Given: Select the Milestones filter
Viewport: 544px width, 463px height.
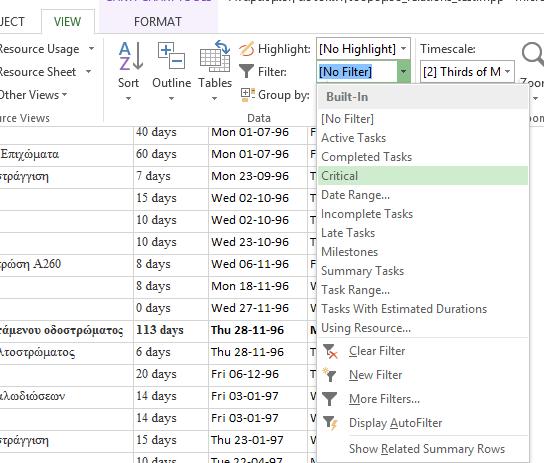Looking at the screenshot, I should click(423, 252).
